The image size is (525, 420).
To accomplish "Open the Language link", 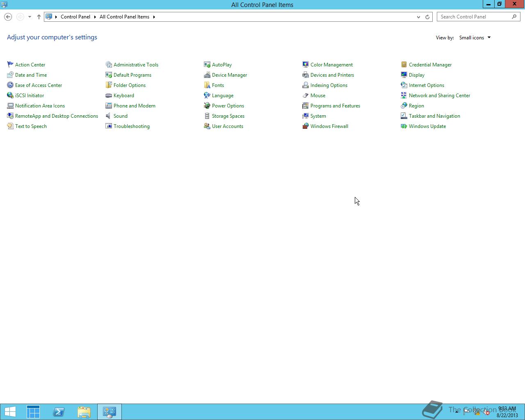I will 223,95.
